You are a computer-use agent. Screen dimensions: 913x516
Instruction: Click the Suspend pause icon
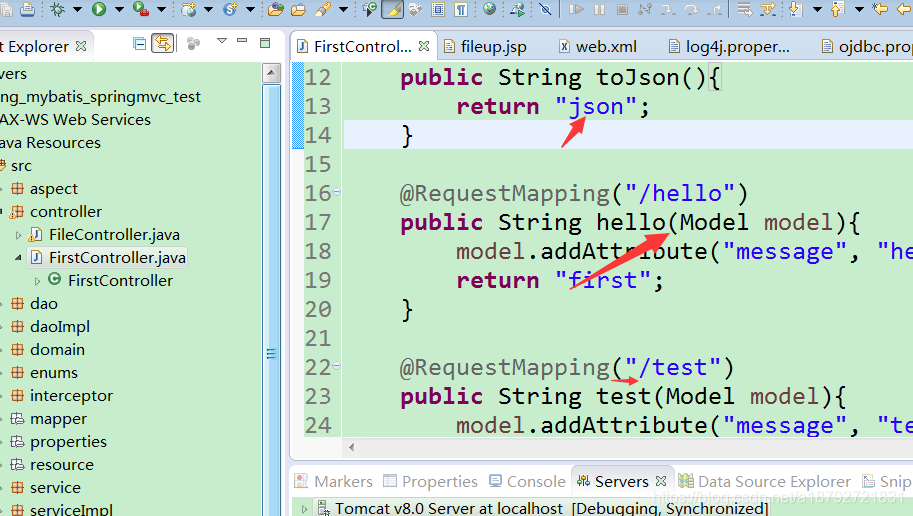[599, 9]
